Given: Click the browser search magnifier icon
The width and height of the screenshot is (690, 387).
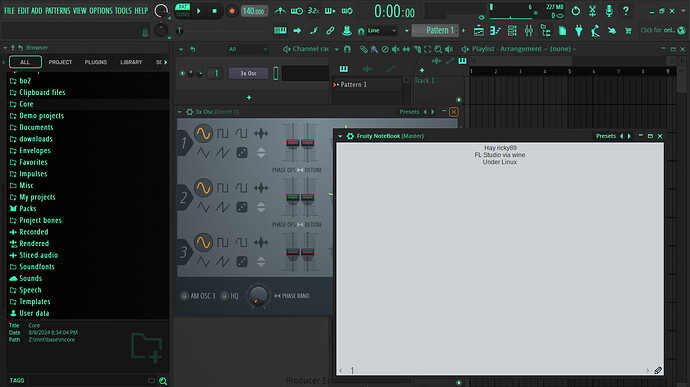Looking at the screenshot, I should [x=163, y=381].
